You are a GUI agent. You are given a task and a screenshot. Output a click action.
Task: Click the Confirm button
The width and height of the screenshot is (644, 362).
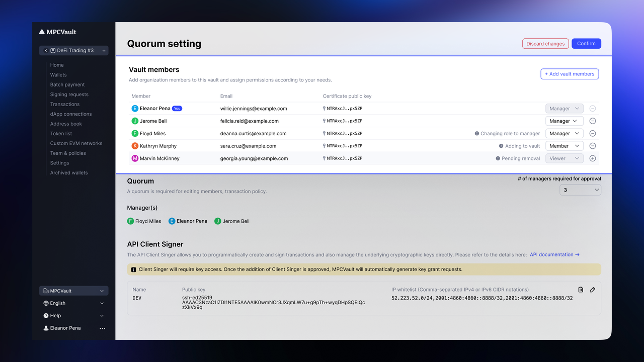point(586,44)
